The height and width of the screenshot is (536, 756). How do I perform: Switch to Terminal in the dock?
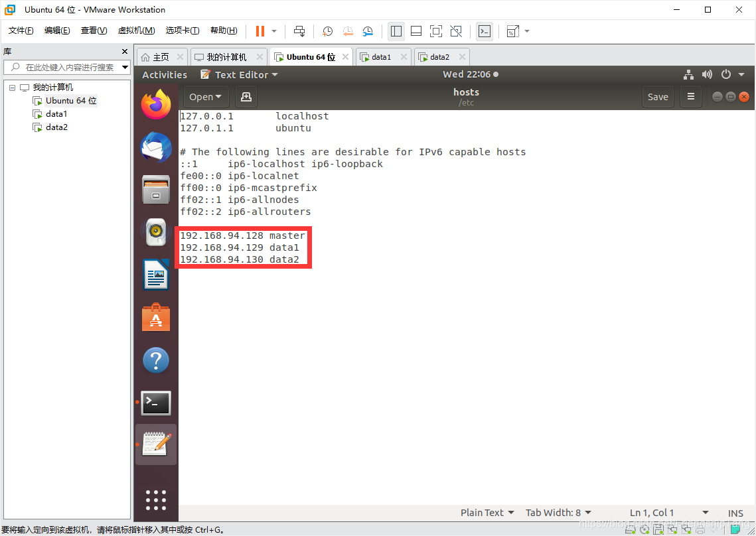156,403
